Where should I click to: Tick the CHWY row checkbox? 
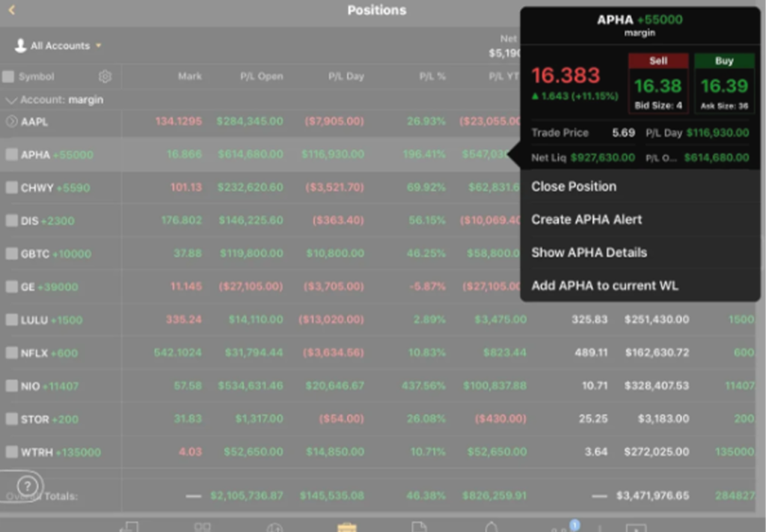[x=11, y=187]
